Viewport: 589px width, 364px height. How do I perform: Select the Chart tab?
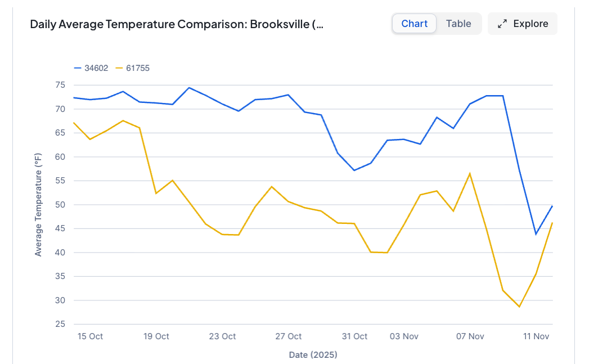click(414, 24)
